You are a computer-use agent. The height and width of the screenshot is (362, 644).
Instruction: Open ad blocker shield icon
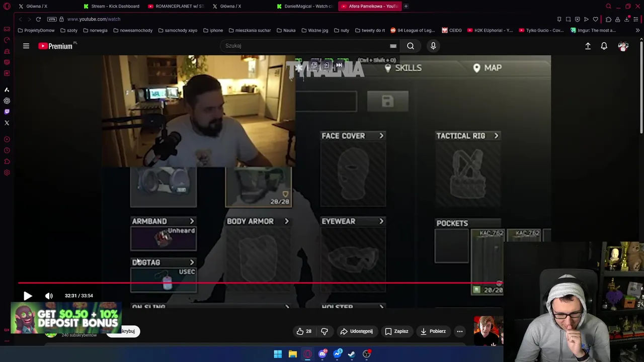(x=577, y=19)
